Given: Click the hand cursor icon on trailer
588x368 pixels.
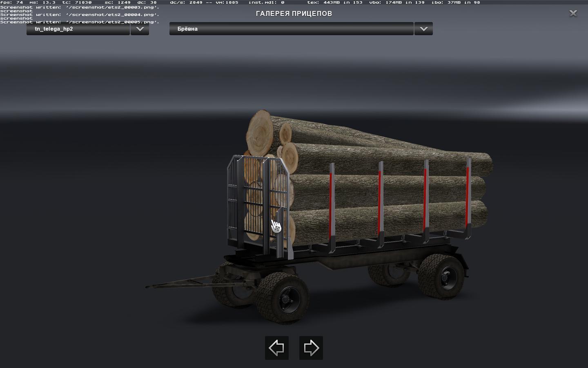Looking at the screenshot, I should (x=276, y=226).
